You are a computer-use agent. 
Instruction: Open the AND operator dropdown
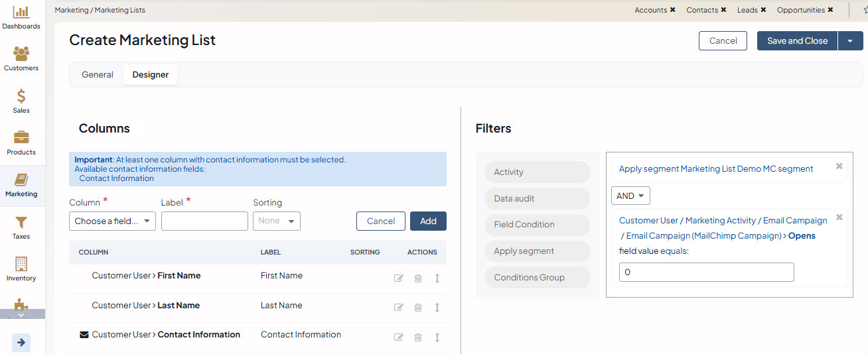pyautogui.click(x=630, y=196)
